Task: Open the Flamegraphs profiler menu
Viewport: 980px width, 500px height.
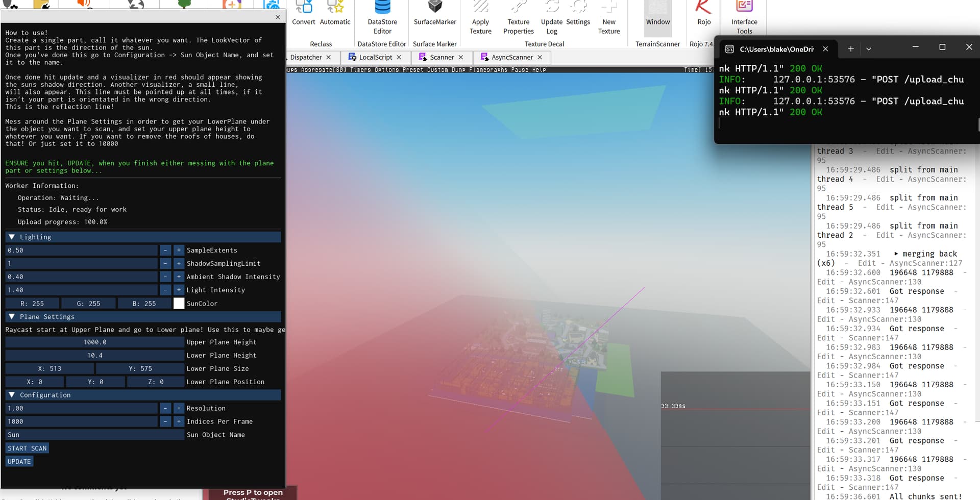Action: tap(488, 70)
